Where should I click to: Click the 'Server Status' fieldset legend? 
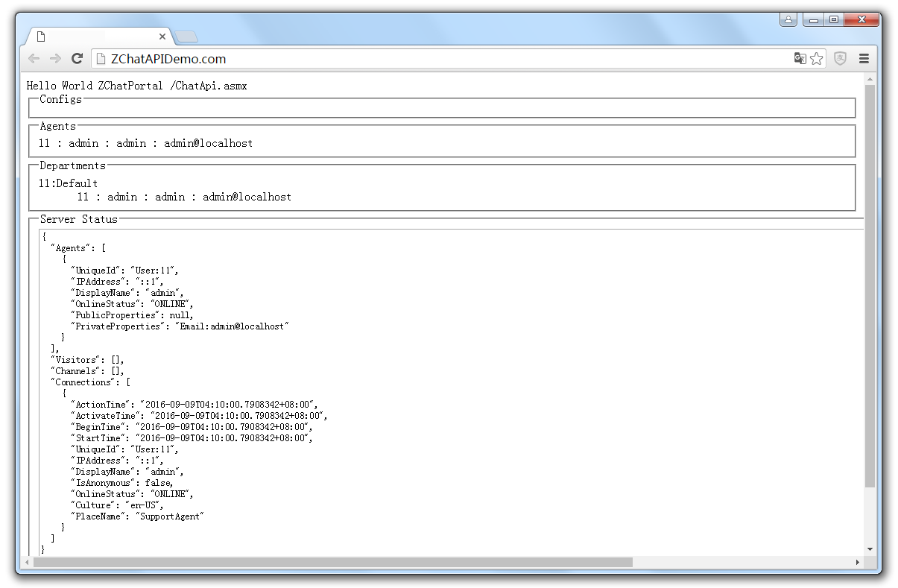point(79,219)
